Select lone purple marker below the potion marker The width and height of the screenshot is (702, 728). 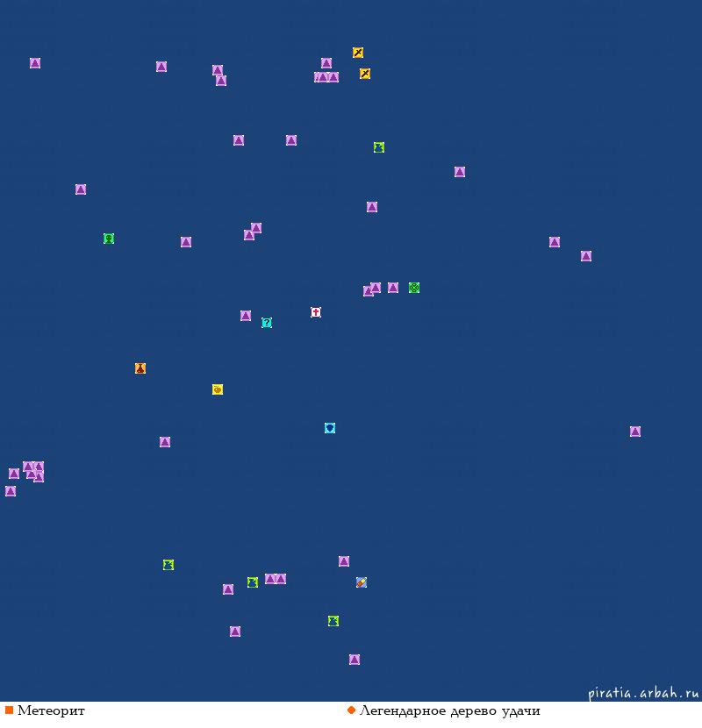tap(165, 441)
